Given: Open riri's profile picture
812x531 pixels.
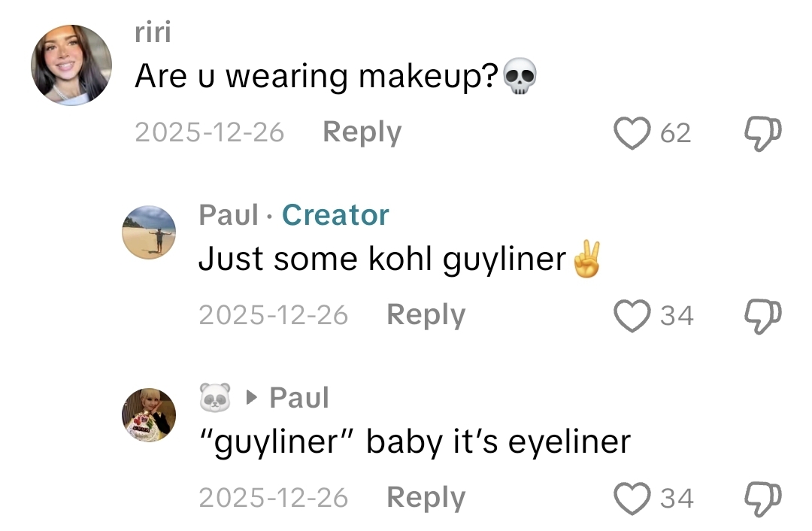Looking at the screenshot, I should [x=71, y=65].
